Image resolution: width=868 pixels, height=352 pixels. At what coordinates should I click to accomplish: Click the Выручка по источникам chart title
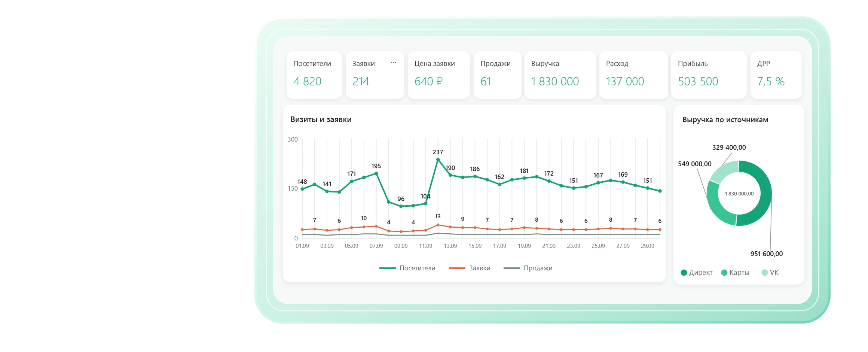tap(725, 119)
